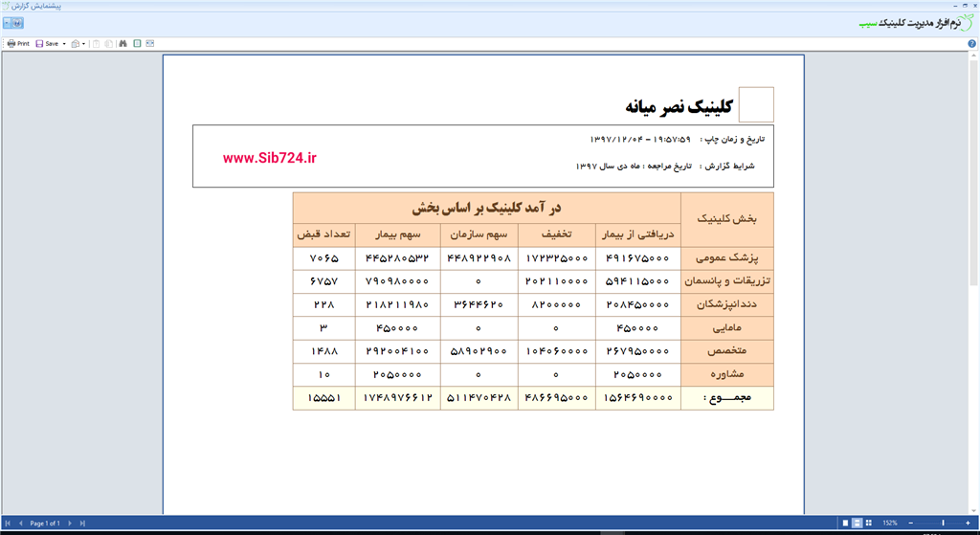Screen dimensions: 980x535
Task: Click the specialist organization share ۵۸۹۰۲۹۰۰
Action: [479, 351]
